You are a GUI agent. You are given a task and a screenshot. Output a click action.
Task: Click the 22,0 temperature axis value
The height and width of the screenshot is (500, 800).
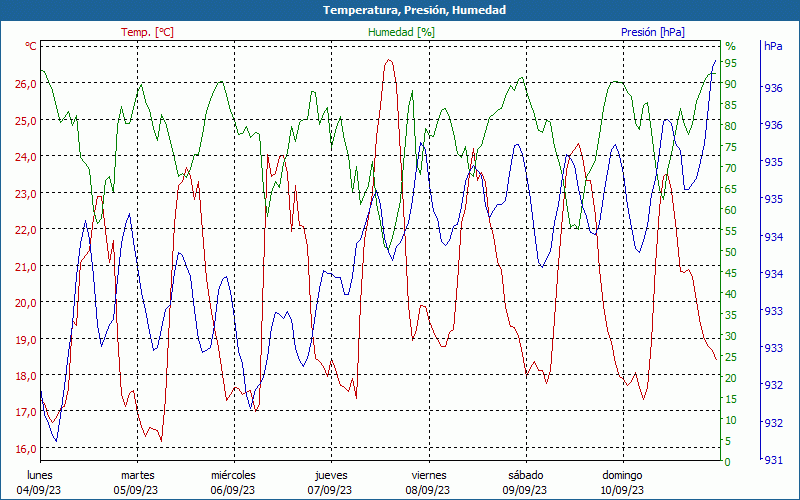(26, 230)
